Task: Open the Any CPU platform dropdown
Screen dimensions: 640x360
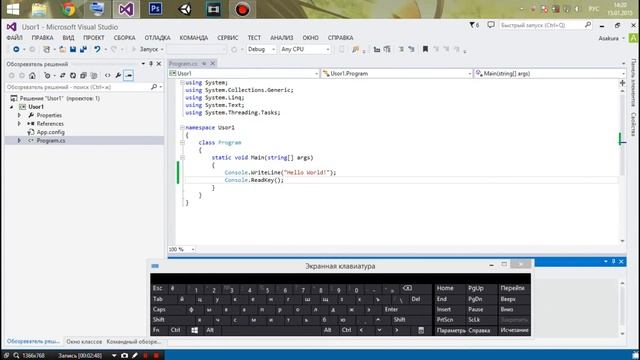Action: 305,49
